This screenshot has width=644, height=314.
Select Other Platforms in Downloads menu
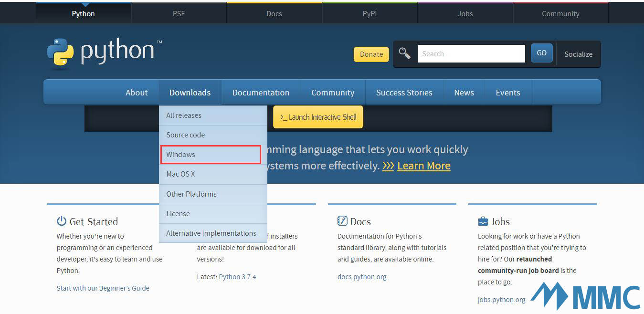(x=213, y=194)
